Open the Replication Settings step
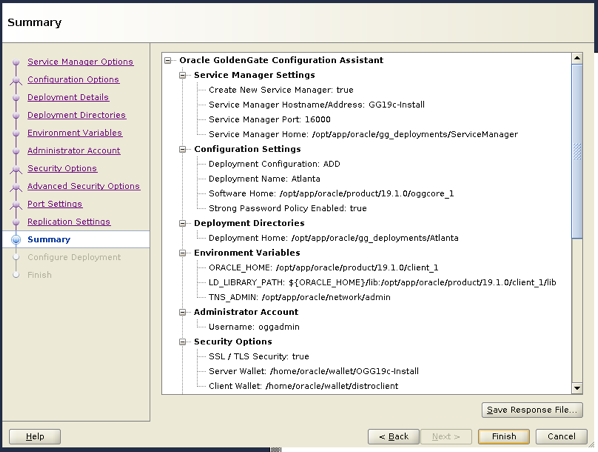 69,222
